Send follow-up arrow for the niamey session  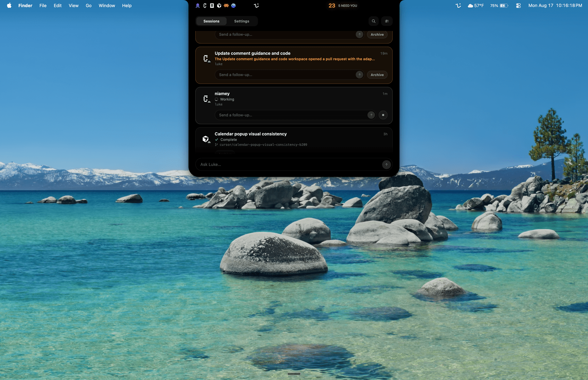(x=371, y=115)
